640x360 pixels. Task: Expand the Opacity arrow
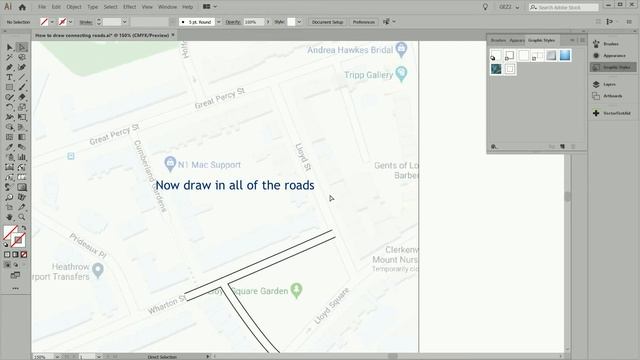point(268,22)
